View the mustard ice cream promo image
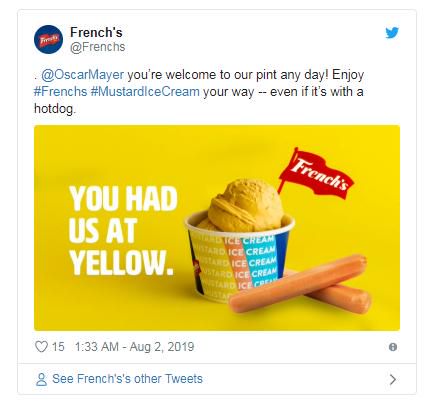437x402 pixels. 217,228
